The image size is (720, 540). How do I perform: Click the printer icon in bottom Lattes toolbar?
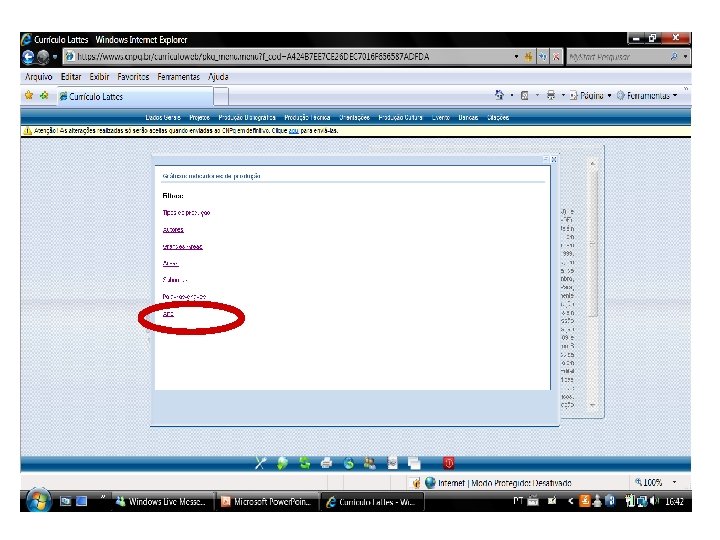pyautogui.click(x=326, y=463)
